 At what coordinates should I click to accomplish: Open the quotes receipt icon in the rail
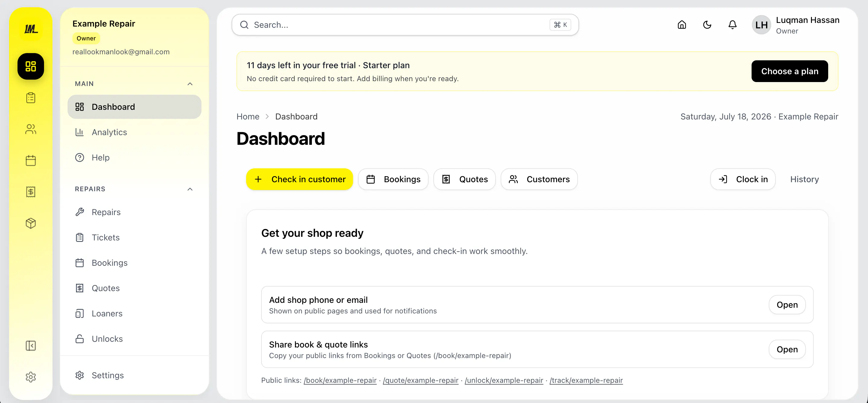(x=31, y=192)
